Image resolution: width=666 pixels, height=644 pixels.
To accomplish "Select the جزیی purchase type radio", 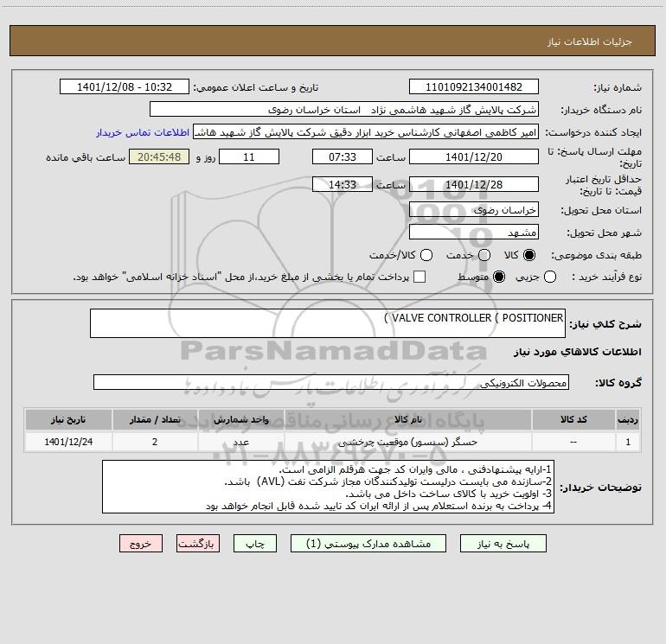I will point(549,277).
